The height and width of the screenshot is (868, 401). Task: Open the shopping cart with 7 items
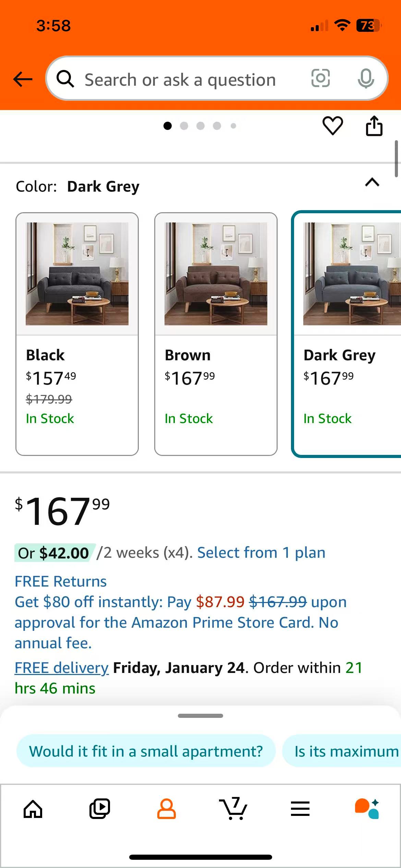[233, 809]
